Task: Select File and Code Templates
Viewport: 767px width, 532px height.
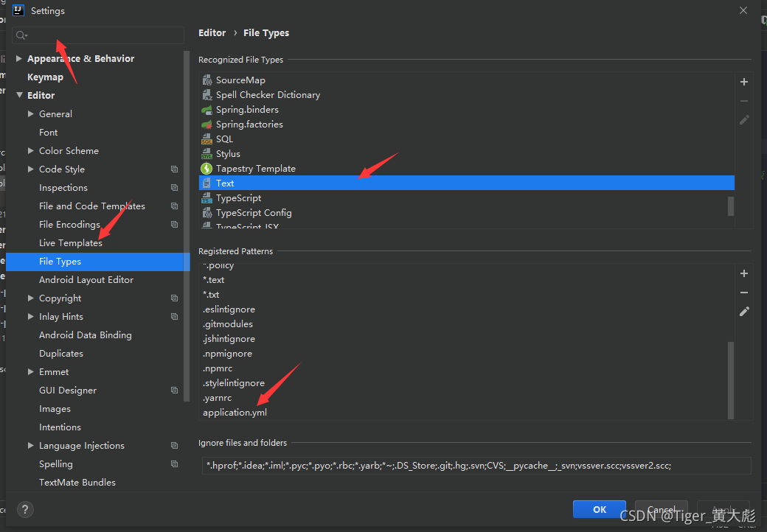Action: (92, 206)
